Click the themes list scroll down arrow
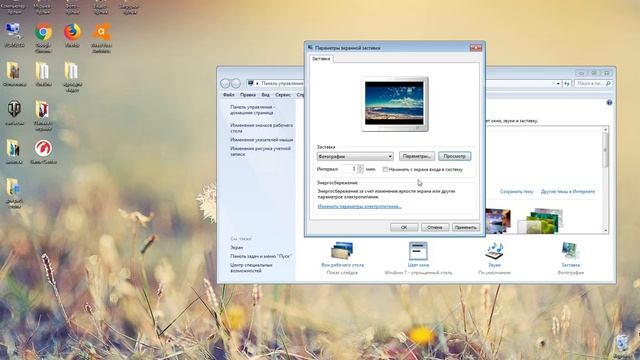 [605, 230]
